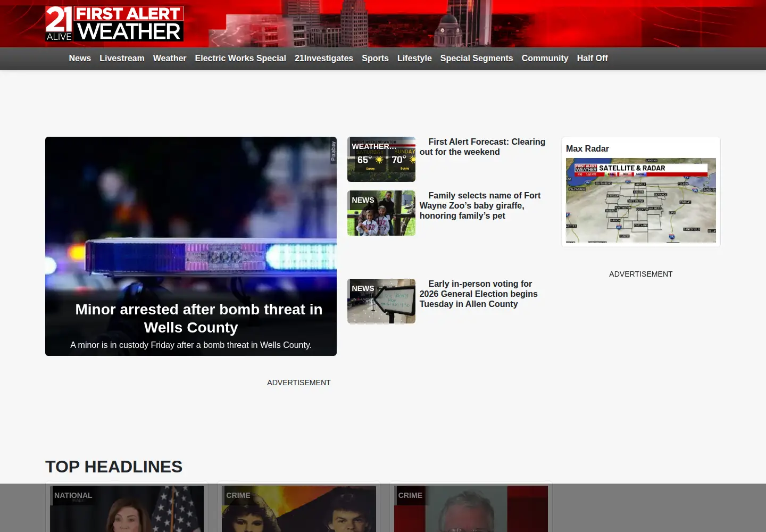Open Special Segments menu item
Viewport: 766px width, 532px height.
(477, 58)
